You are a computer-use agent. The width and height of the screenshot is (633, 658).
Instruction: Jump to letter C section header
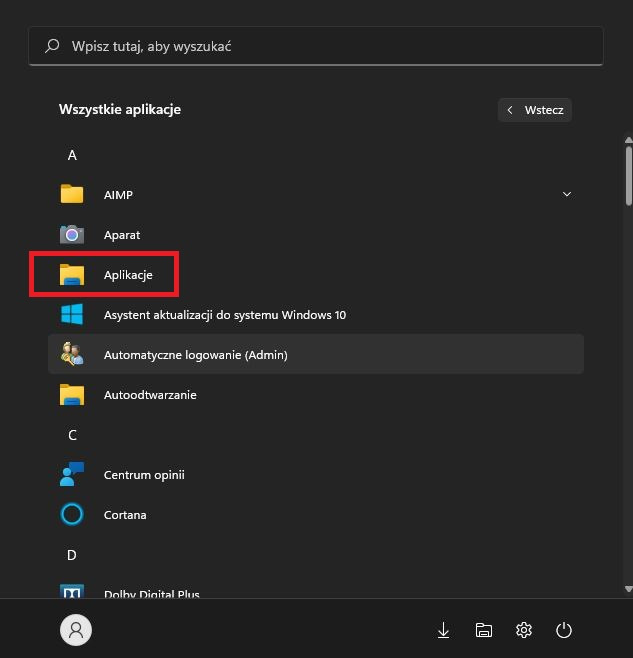click(x=72, y=435)
